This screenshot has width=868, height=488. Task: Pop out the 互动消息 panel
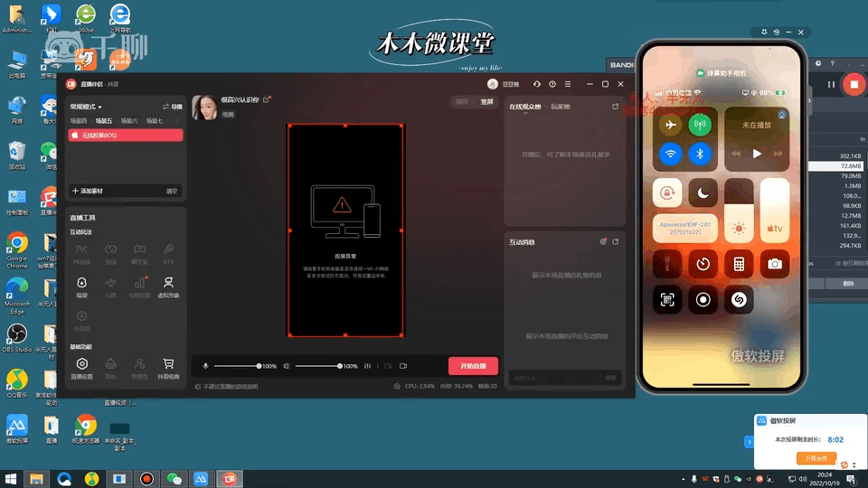pyautogui.click(x=616, y=242)
